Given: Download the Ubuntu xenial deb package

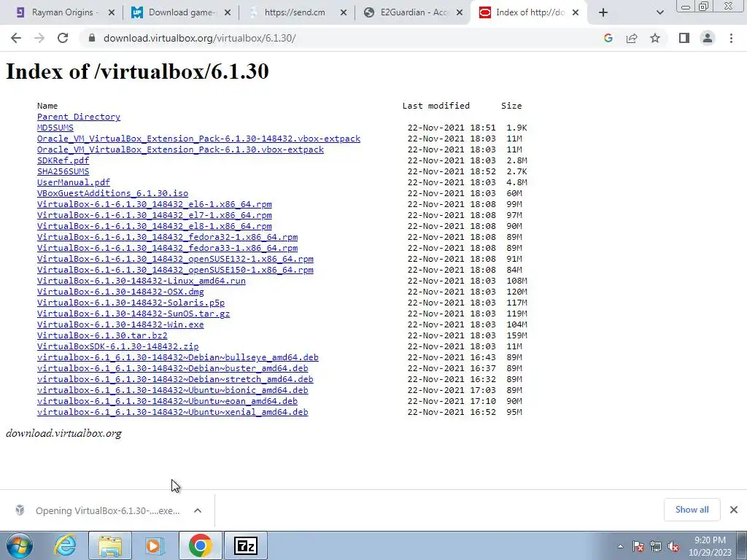Looking at the screenshot, I should pyautogui.click(x=172, y=413).
